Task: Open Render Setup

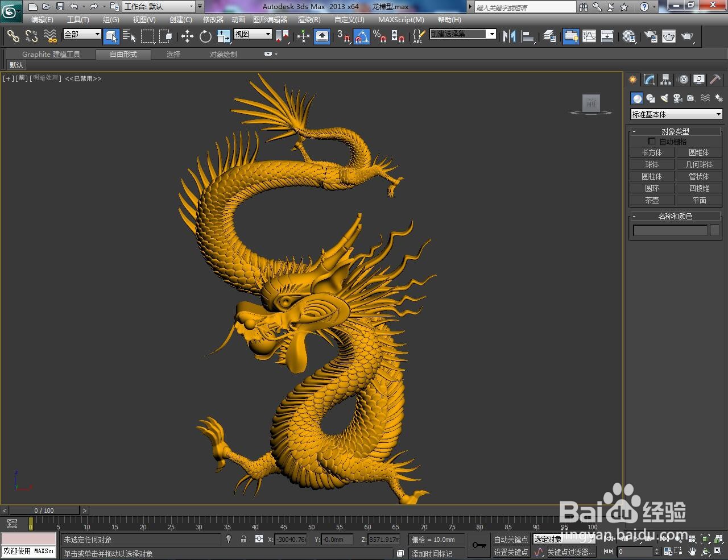Action: (651, 36)
